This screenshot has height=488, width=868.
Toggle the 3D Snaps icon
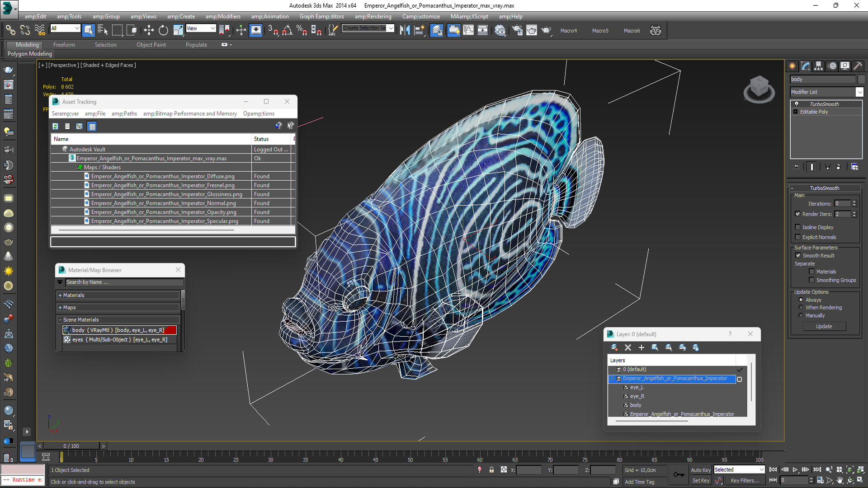tap(273, 30)
